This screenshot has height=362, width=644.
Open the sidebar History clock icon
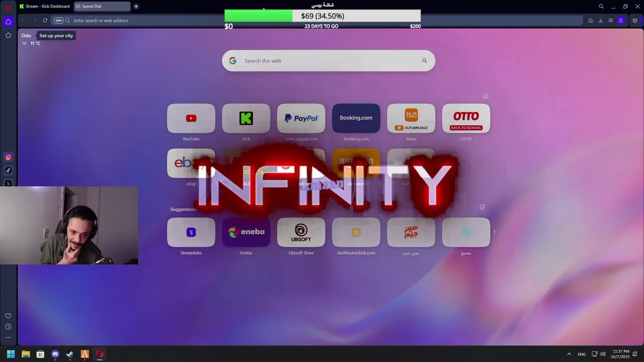pos(8,327)
